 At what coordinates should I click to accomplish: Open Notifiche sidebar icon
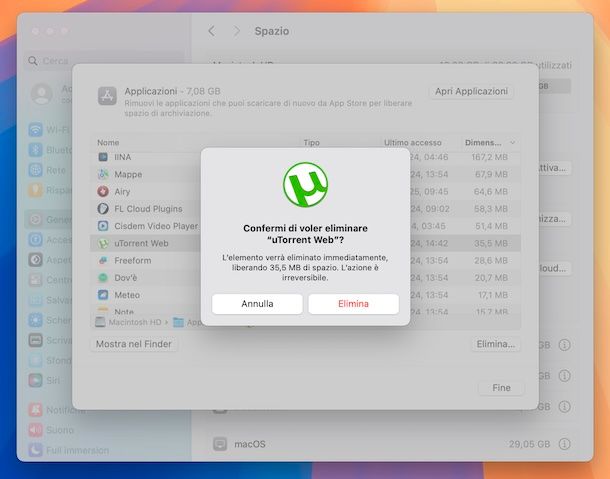click(35, 410)
